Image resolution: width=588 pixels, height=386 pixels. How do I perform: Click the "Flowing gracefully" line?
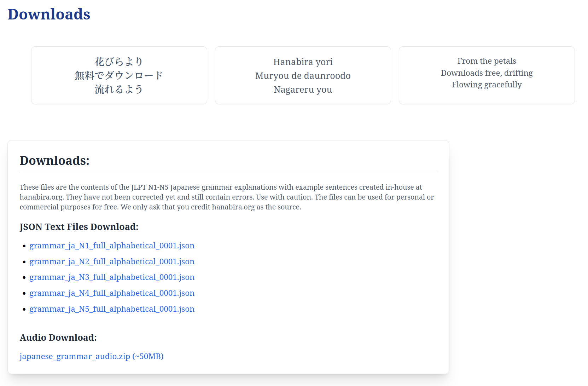[x=487, y=85]
